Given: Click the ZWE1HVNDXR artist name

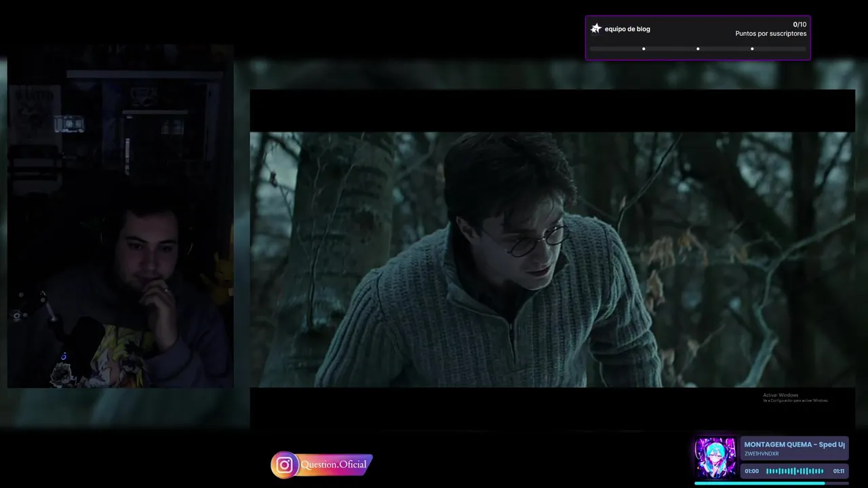Looking at the screenshot, I should [x=762, y=453].
